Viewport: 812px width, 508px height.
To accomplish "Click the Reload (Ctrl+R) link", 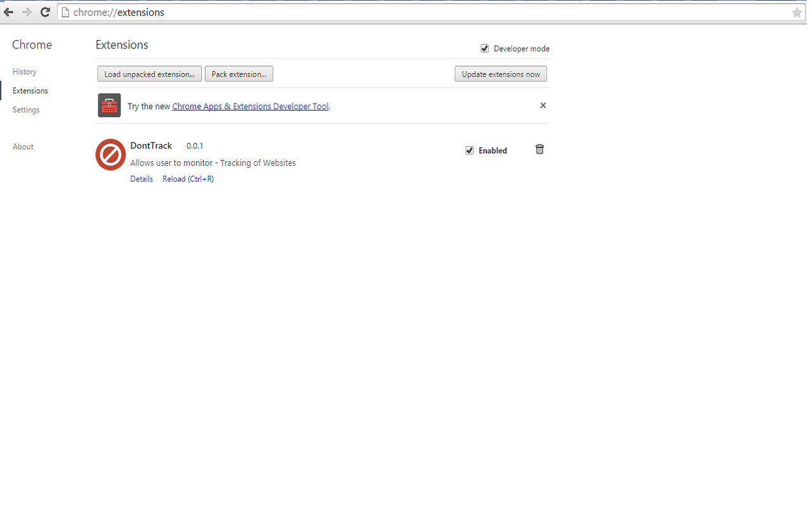I will coord(188,179).
